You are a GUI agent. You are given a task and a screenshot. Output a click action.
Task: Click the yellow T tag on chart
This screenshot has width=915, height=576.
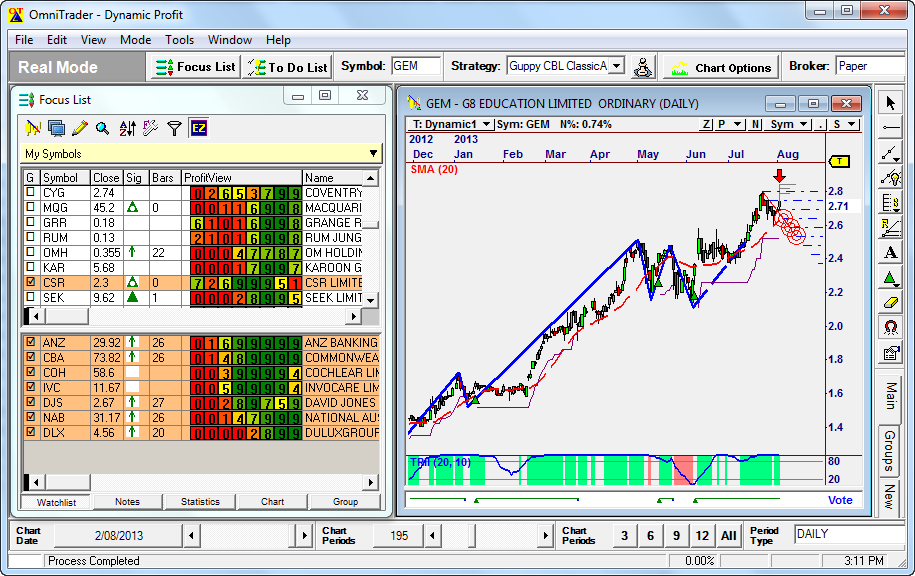coord(839,161)
